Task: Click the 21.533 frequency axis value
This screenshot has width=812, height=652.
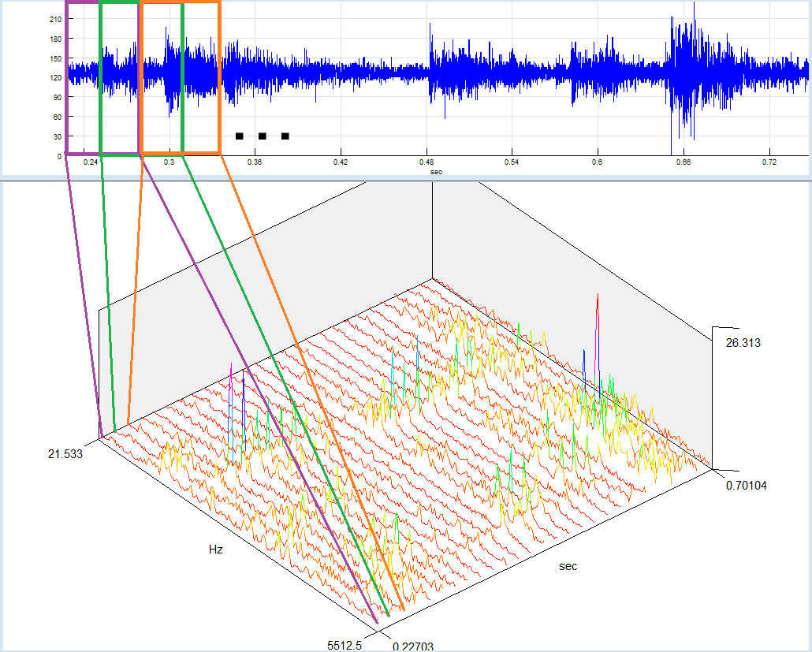Action: [65, 454]
